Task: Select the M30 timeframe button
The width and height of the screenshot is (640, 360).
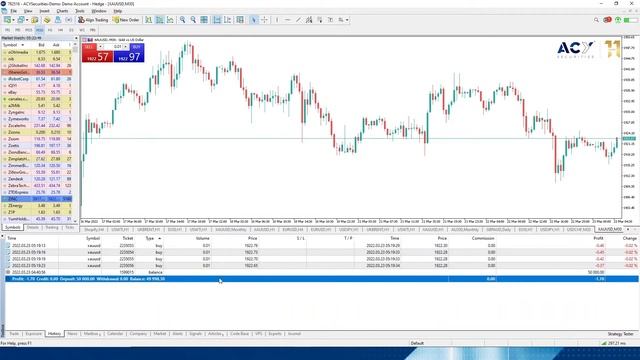Action: click(40, 30)
